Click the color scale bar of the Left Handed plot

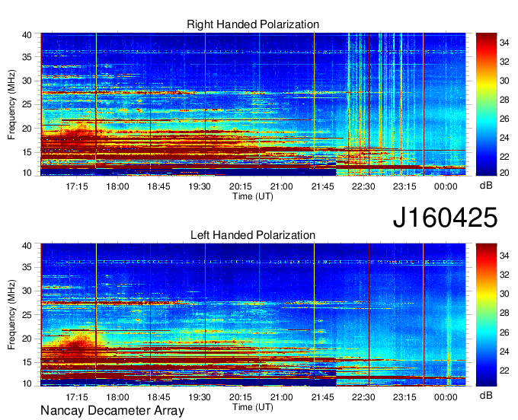coord(486,315)
